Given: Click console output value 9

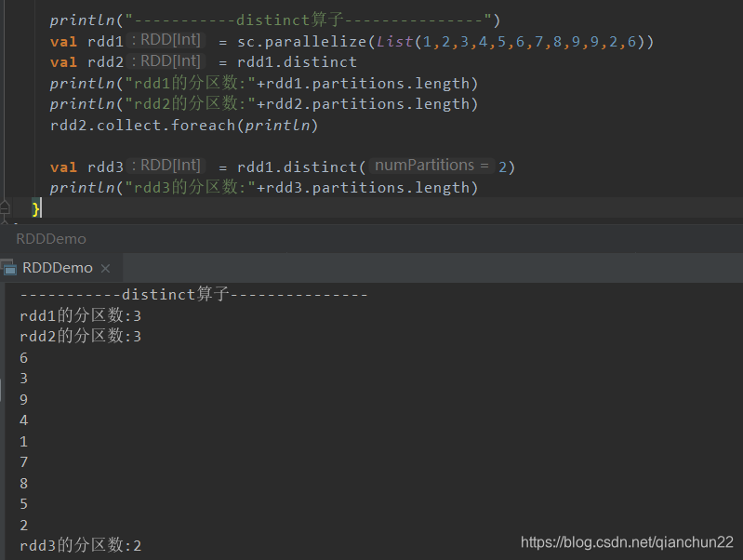Looking at the screenshot, I should point(23,400).
